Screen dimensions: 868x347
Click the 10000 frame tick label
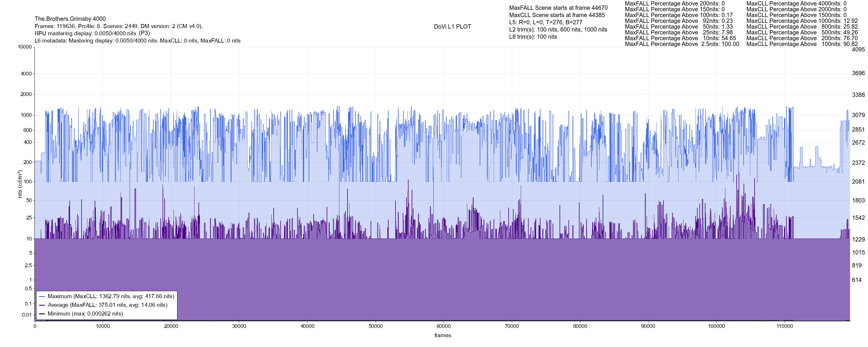tap(103, 326)
